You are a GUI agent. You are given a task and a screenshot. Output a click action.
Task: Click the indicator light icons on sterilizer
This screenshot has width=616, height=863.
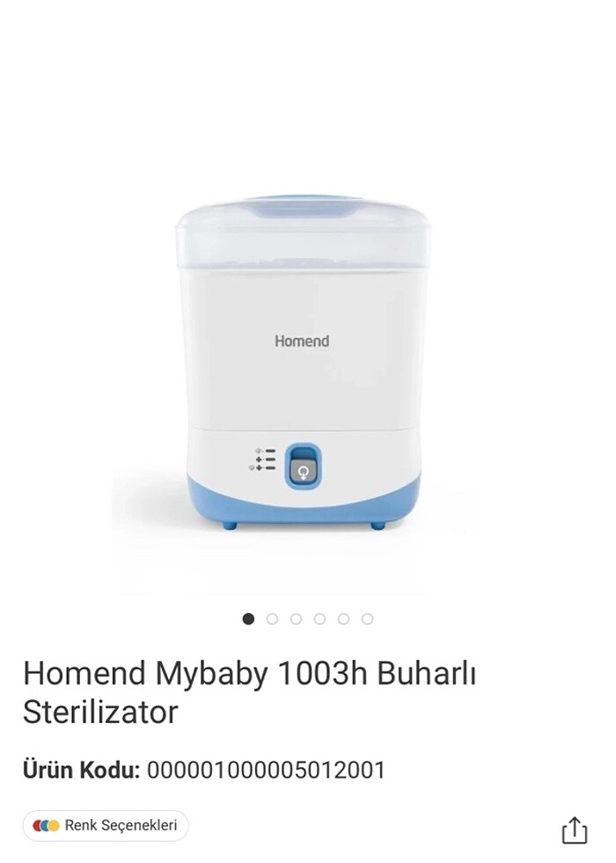(x=262, y=459)
